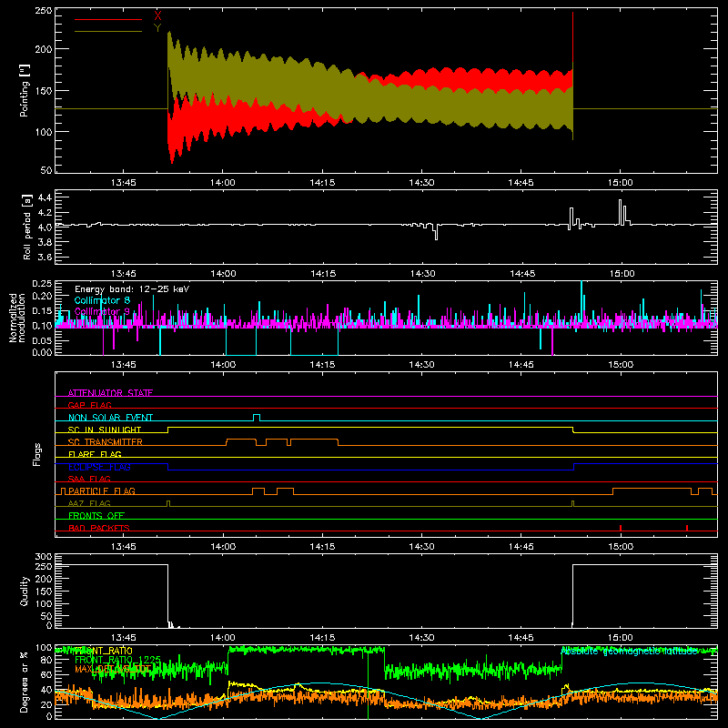Select the ATTENUATOR_STATE flag label
Image resolution: width=728 pixels, height=728 pixels.
(110, 393)
